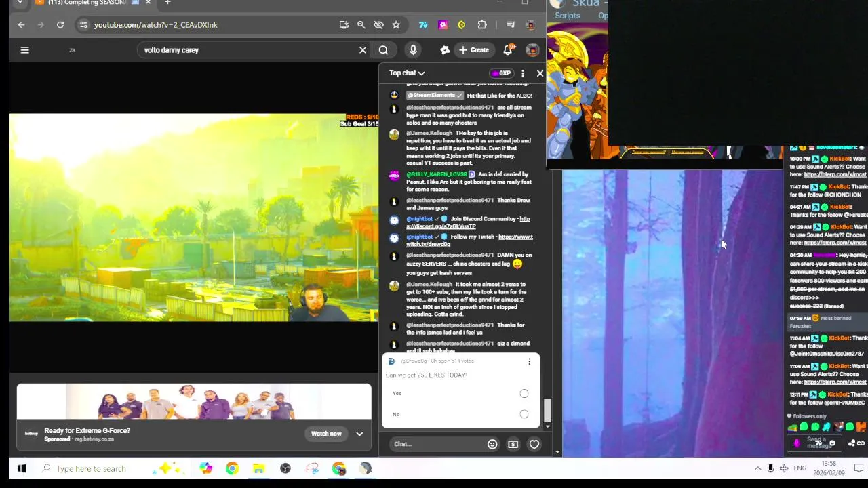
Task: Open YouTube notifications bell
Action: [x=508, y=50]
